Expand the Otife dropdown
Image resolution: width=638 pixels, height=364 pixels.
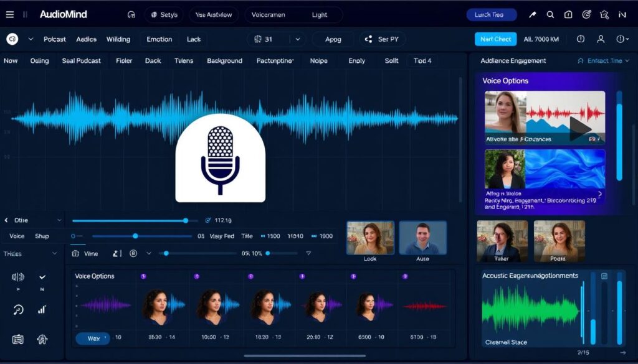59,220
